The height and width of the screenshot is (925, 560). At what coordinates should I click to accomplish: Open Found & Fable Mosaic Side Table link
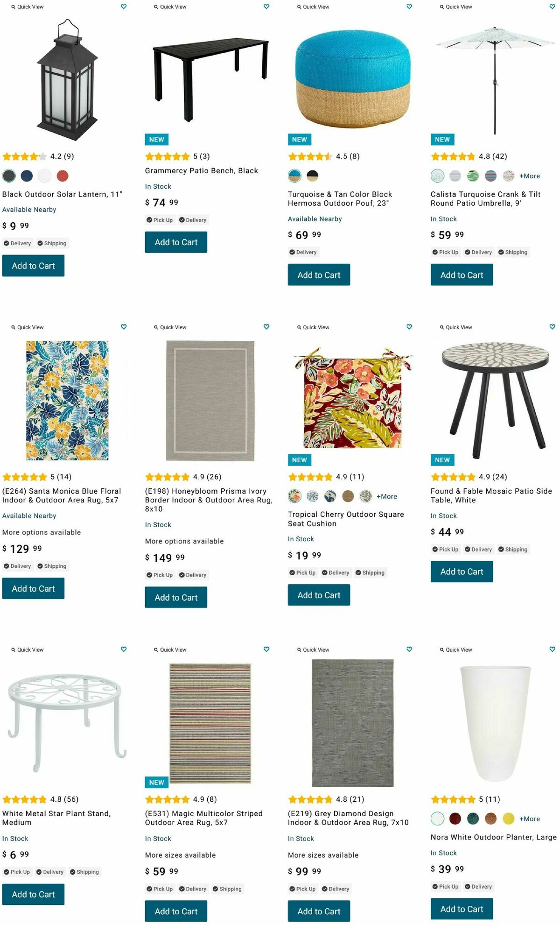point(491,495)
